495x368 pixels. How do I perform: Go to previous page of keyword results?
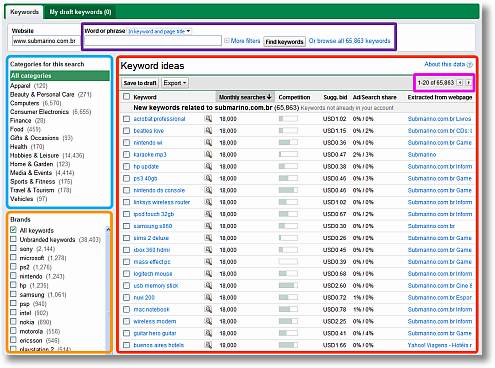[460, 82]
